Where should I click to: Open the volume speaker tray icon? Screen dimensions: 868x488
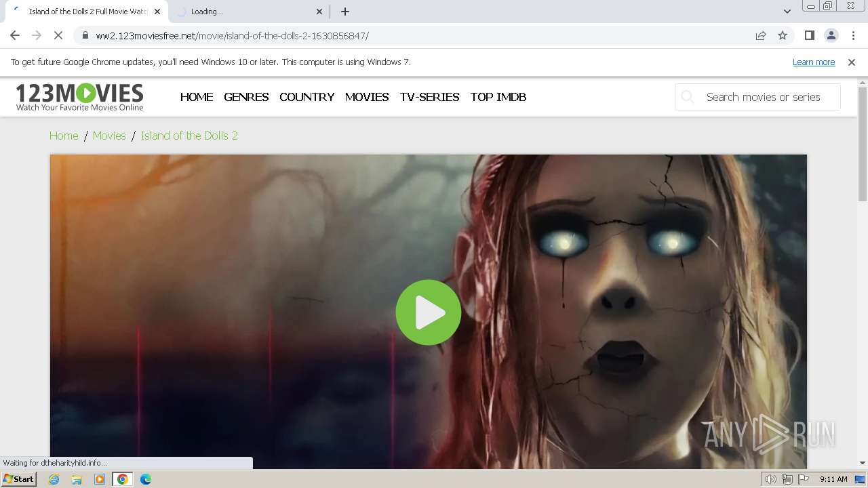coord(770,479)
